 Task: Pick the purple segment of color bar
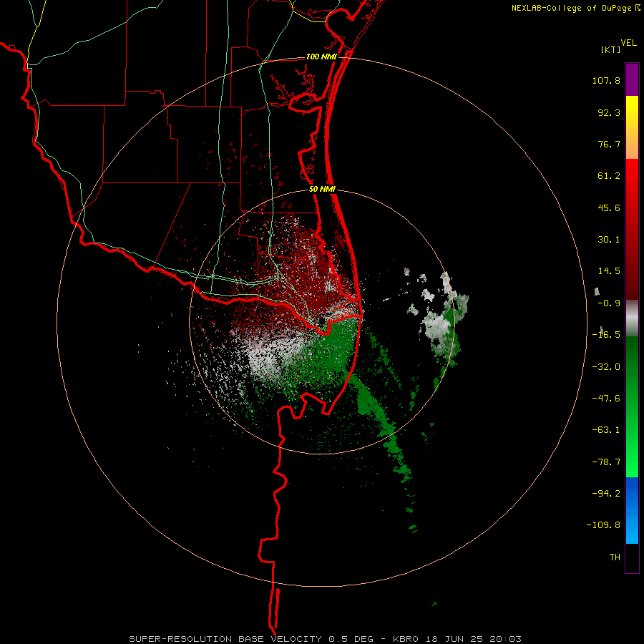pyautogui.click(x=632, y=79)
